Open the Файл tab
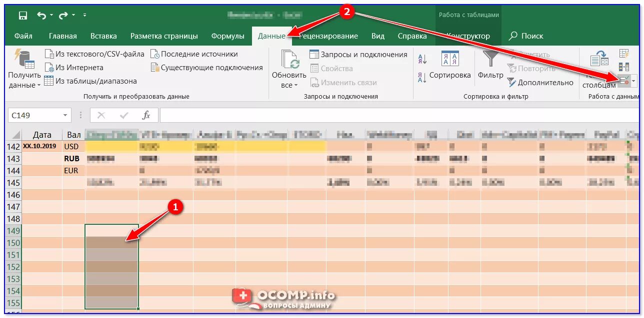 coord(23,36)
